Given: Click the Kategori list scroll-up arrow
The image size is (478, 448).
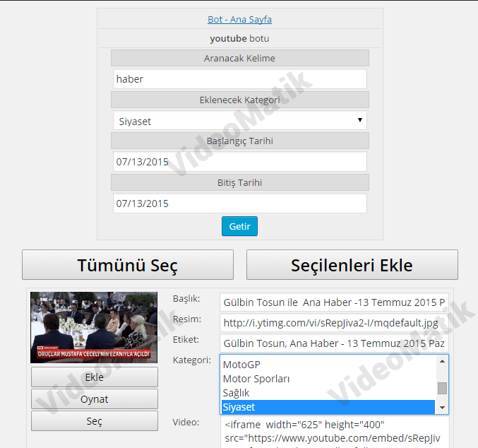Looking at the screenshot, I should 442,361.
